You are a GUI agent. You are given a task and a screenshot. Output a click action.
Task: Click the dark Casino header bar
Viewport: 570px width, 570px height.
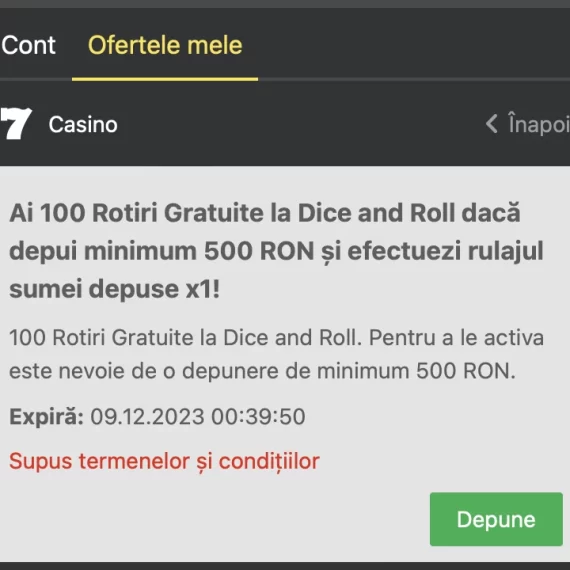[285, 124]
